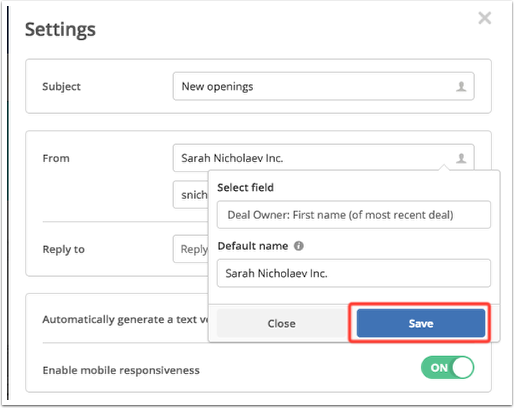Click the Save button in the popup

click(421, 323)
